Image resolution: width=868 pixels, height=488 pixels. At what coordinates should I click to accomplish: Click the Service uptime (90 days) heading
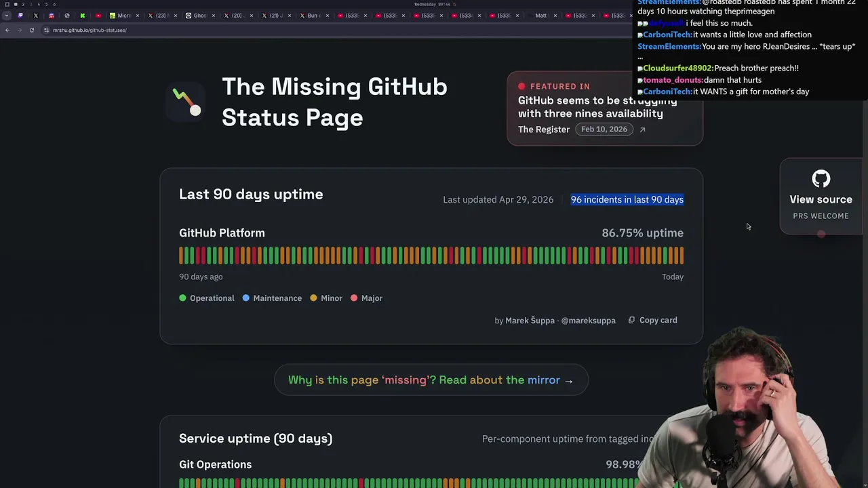point(256,439)
